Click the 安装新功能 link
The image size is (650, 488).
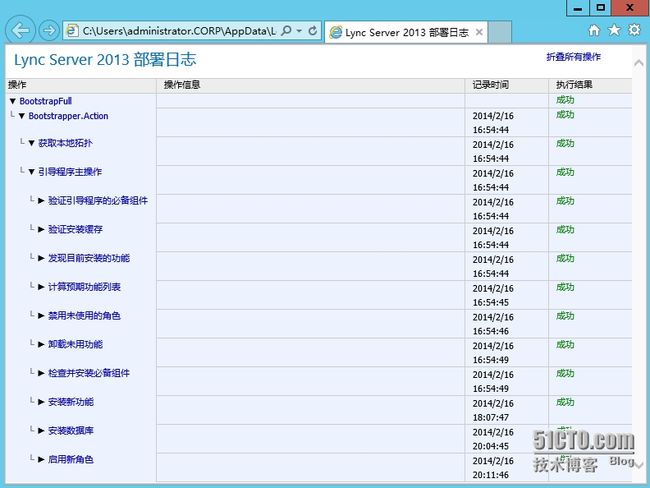coord(70,402)
